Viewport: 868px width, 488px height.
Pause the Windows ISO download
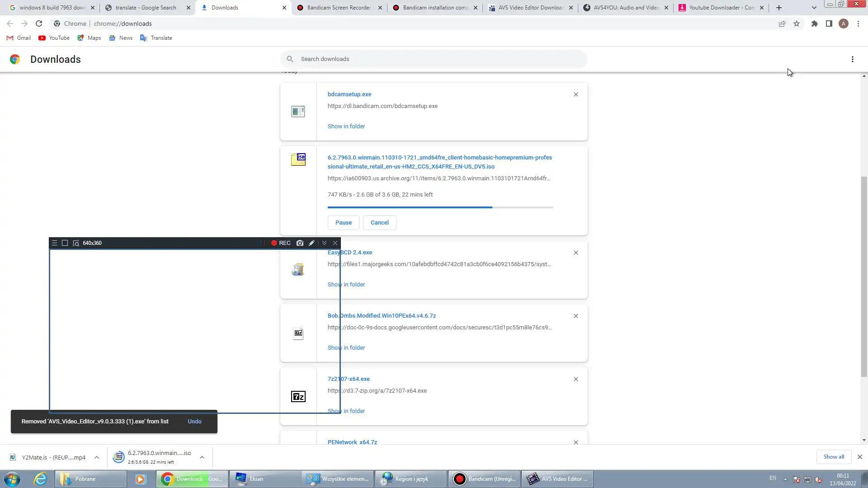click(x=343, y=223)
